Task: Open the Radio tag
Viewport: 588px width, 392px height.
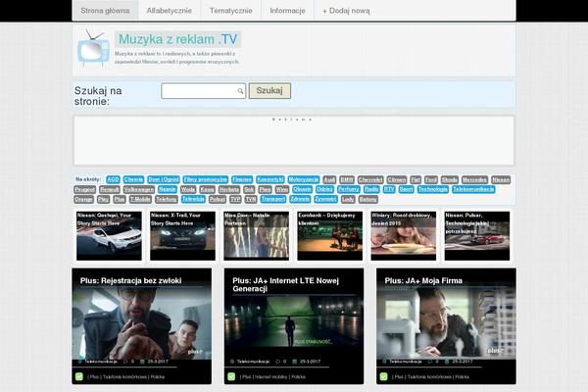Action: [x=371, y=189]
